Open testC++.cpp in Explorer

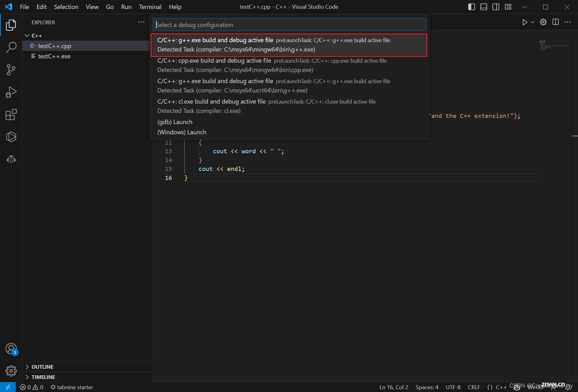[x=87, y=46]
